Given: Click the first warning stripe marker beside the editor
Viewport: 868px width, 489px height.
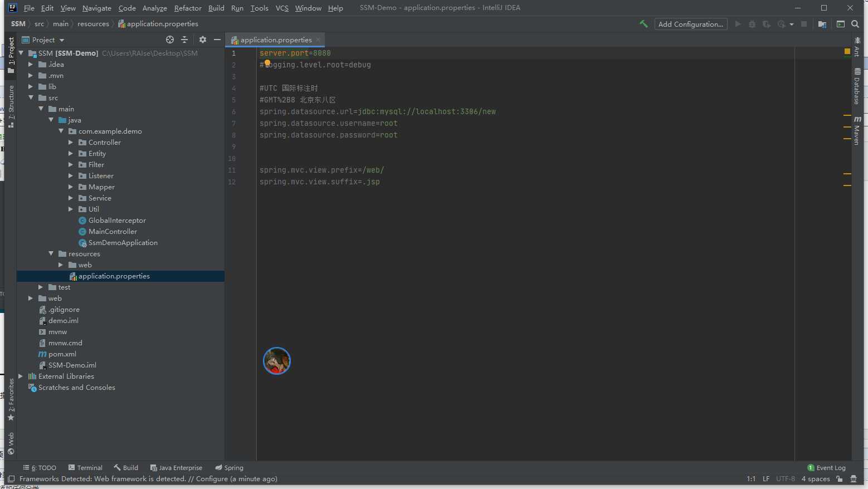Looking at the screenshot, I should (847, 115).
